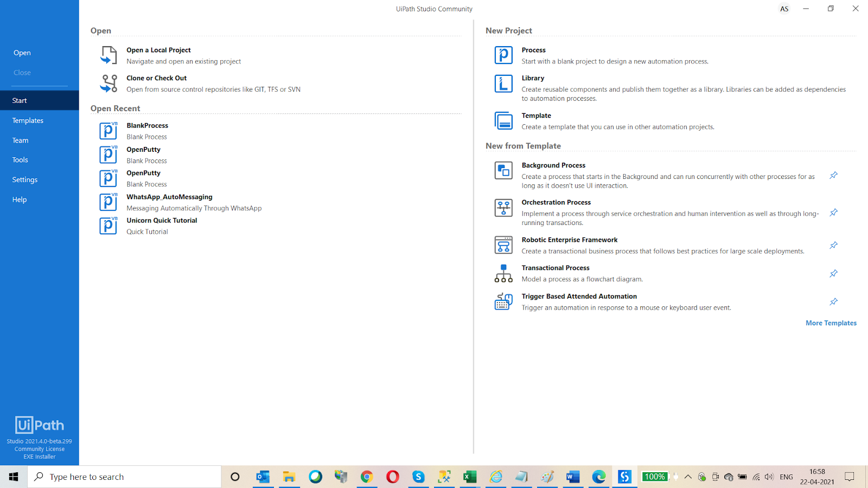Open Internet Explorer from the taskbar

coord(496,477)
